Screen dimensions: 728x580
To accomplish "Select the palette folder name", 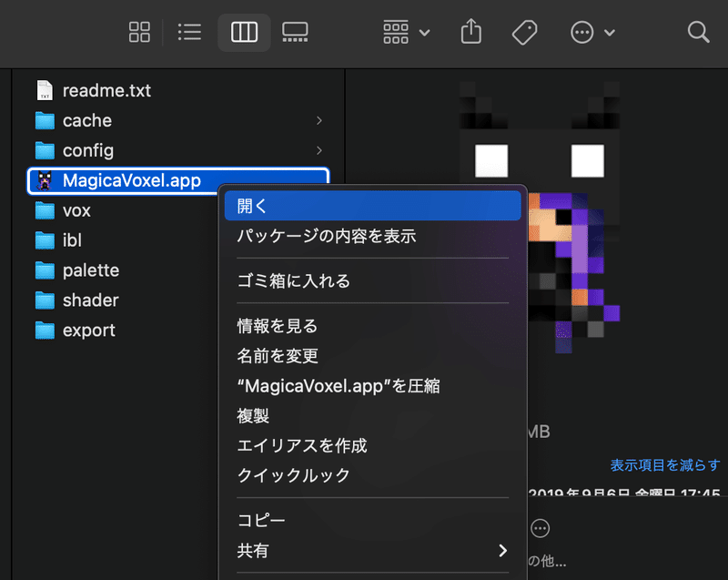I will coord(91,270).
